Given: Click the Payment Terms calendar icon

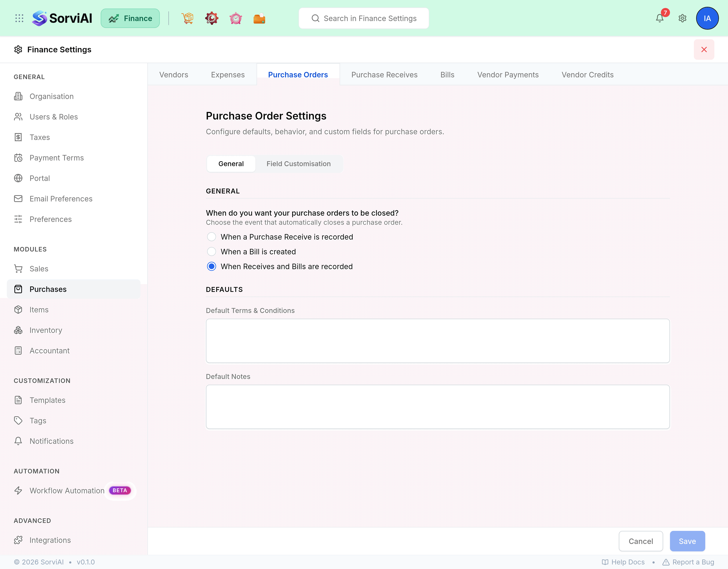Looking at the screenshot, I should click(x=18, y=158).
